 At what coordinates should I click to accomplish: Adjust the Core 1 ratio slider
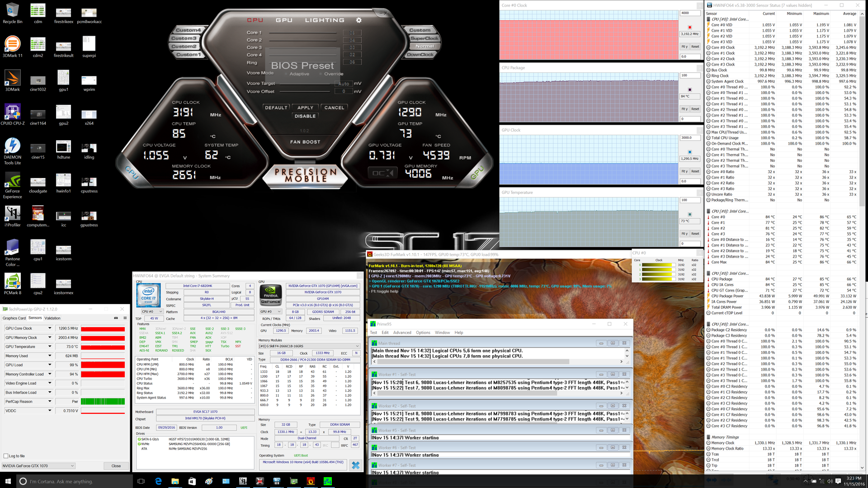point(303,33)
